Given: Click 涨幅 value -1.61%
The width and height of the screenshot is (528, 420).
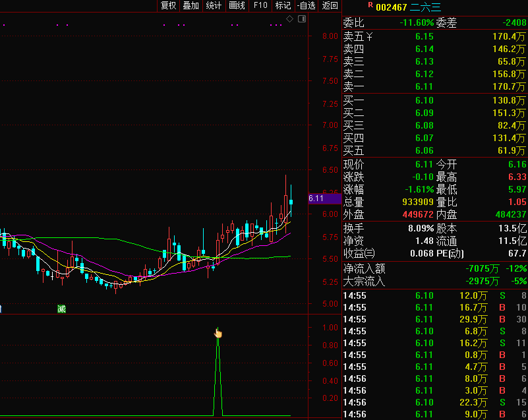Looking at the screenshot, I should [x=419, y=189].
